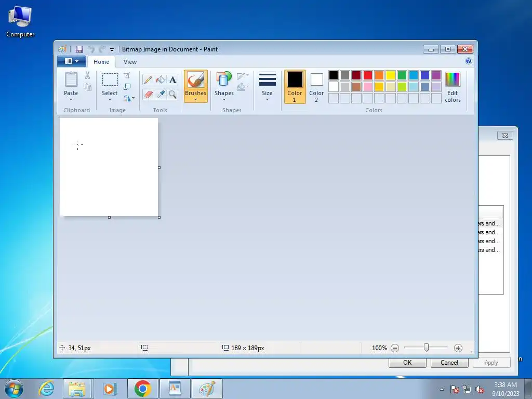Screen dimensions: 532x399
Task: Click on the white drawing canvas
Action: (109, 167)
